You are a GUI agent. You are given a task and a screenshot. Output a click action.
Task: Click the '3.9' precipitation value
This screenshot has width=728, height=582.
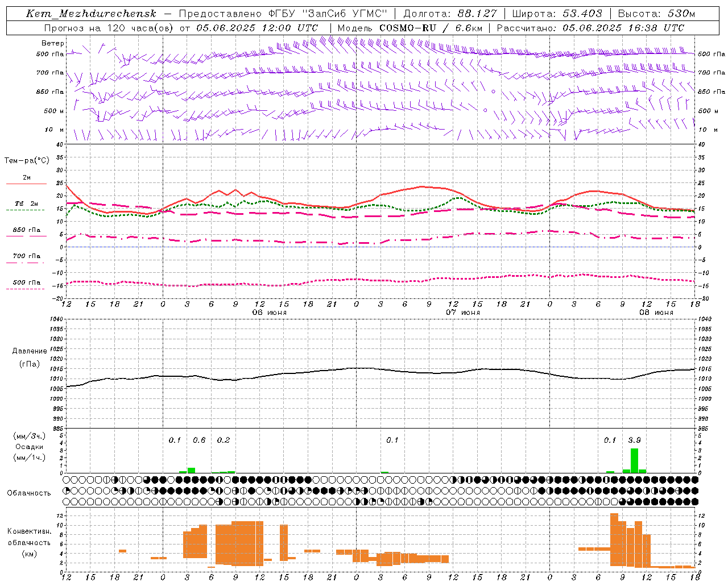point(634,440)
